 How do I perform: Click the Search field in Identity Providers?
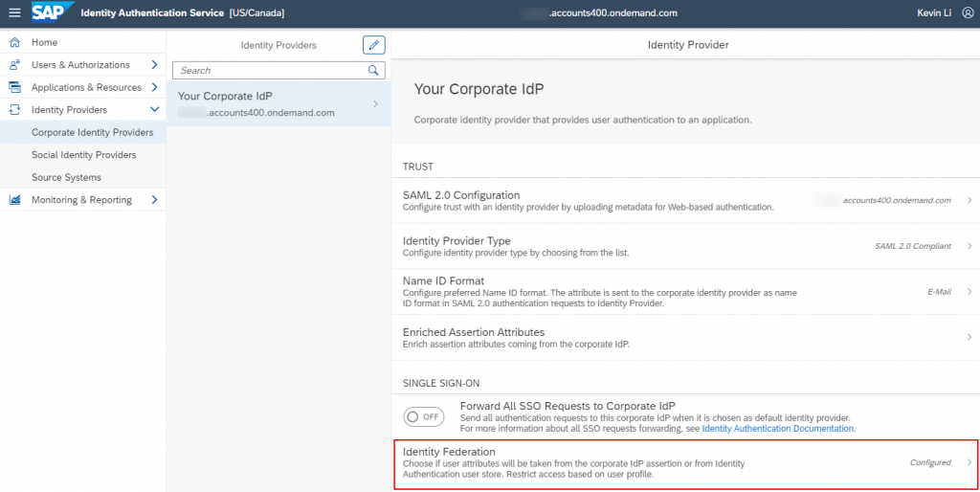pyautogui.click(x=278, y=70)
